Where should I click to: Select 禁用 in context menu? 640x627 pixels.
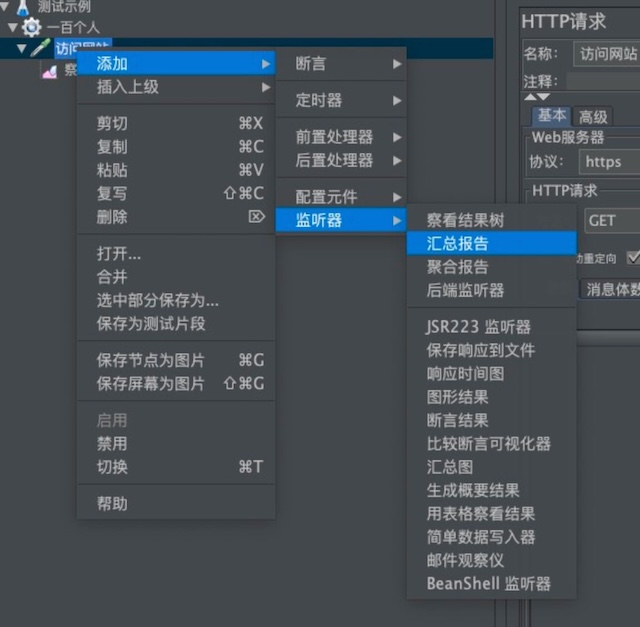(176, 443)
